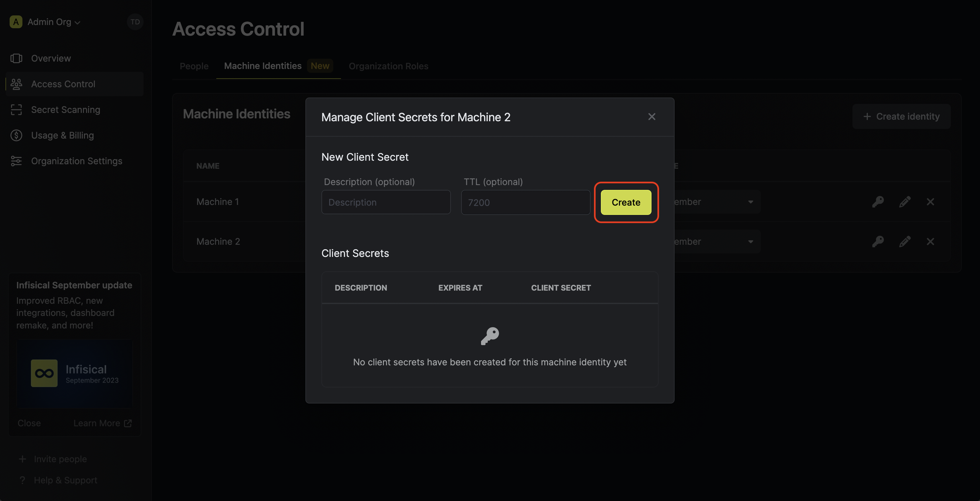Click the Access Control sidebar icon
Image resolution: width=980 pixels, height=501 pixels.
pyautogui.click(x=16, y=84)
